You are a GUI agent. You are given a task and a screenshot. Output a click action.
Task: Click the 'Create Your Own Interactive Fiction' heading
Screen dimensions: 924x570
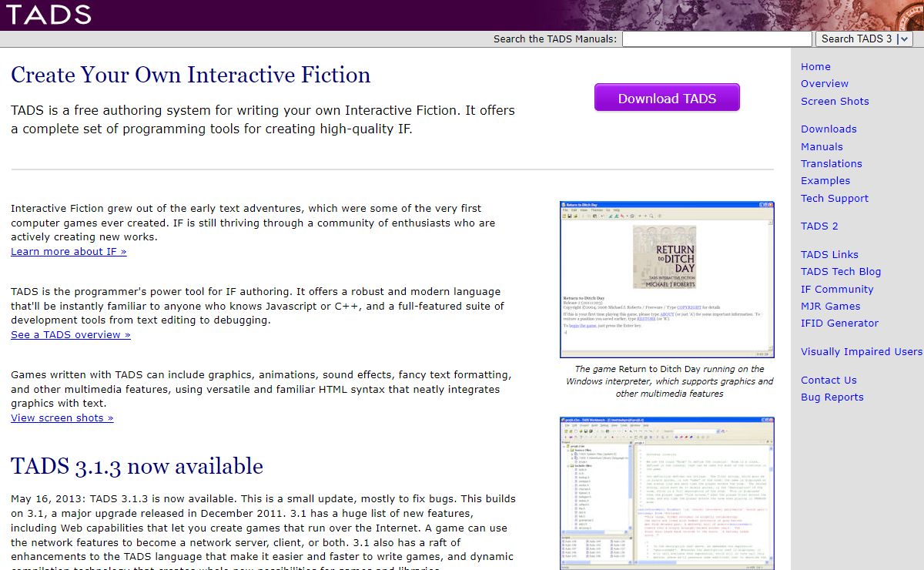[190, 75]
